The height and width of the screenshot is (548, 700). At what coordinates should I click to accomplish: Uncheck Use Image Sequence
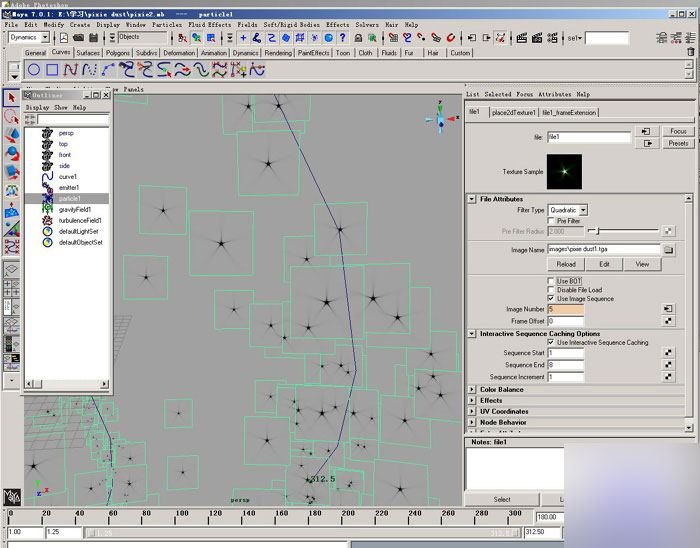(551, 299)
